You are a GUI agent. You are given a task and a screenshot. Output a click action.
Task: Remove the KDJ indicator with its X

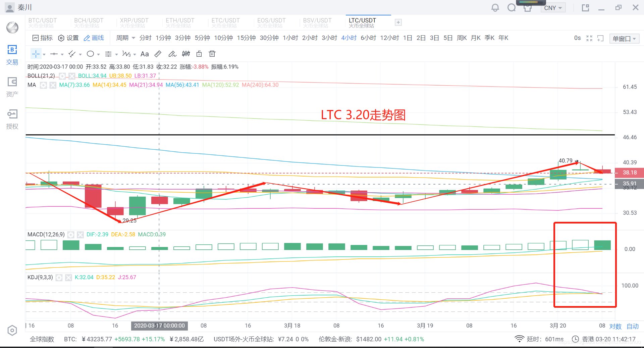68,278
